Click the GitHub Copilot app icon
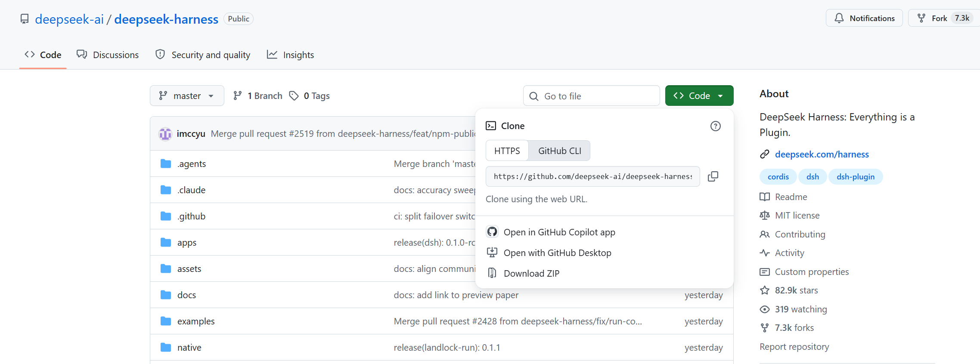 tap(492, 232)
